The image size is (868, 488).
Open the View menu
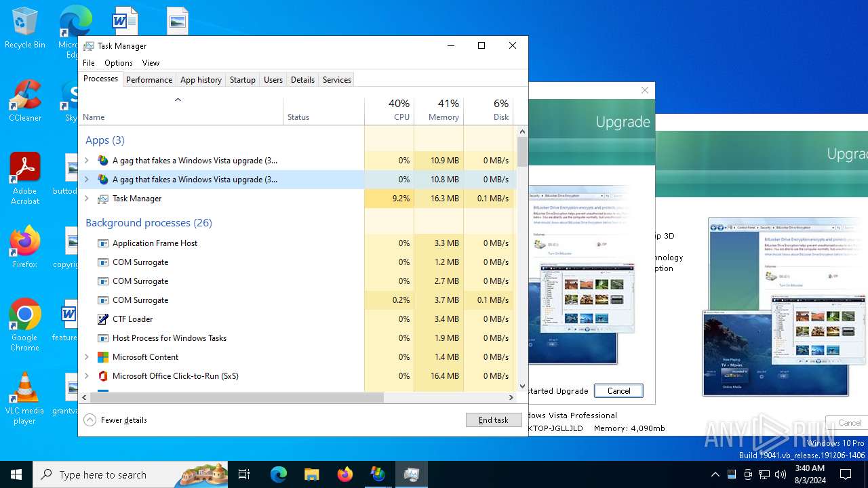click(x=151, y=63)
